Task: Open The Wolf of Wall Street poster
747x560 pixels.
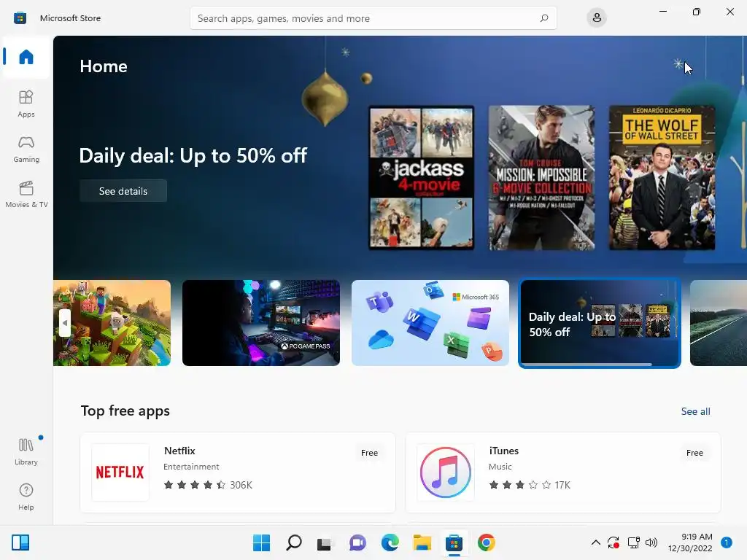Action: (x=662, y=178)
